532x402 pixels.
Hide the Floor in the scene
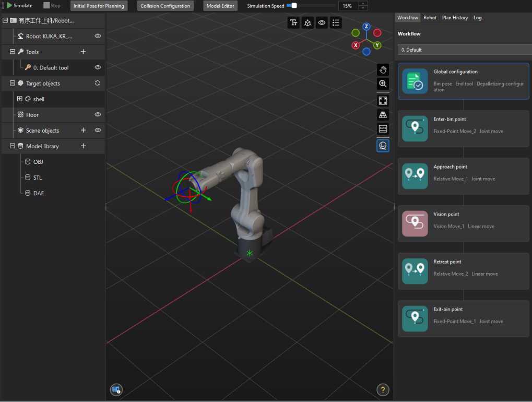pyautogui.click(x=98, y=114)
